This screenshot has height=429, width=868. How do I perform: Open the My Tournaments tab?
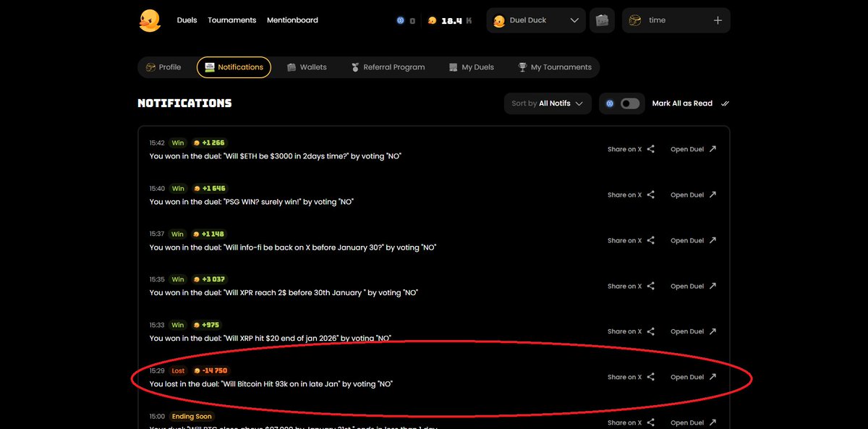(x=555, y=67)
